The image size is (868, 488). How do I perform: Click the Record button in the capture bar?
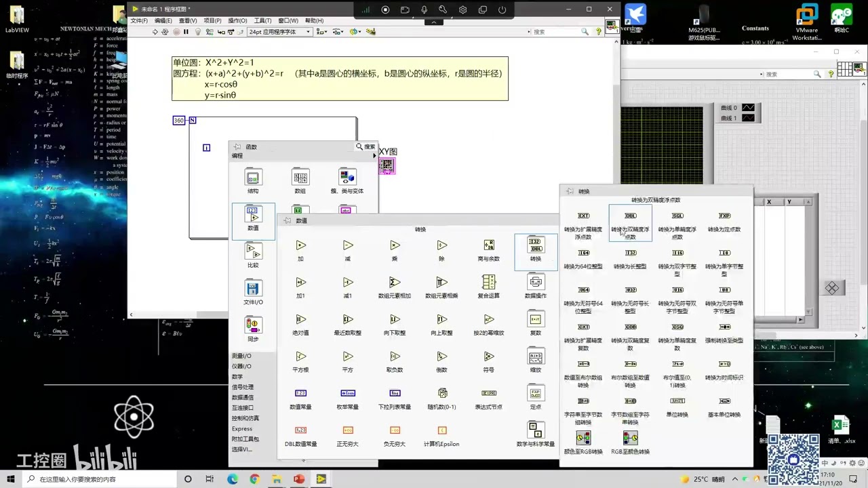point(385,9)
